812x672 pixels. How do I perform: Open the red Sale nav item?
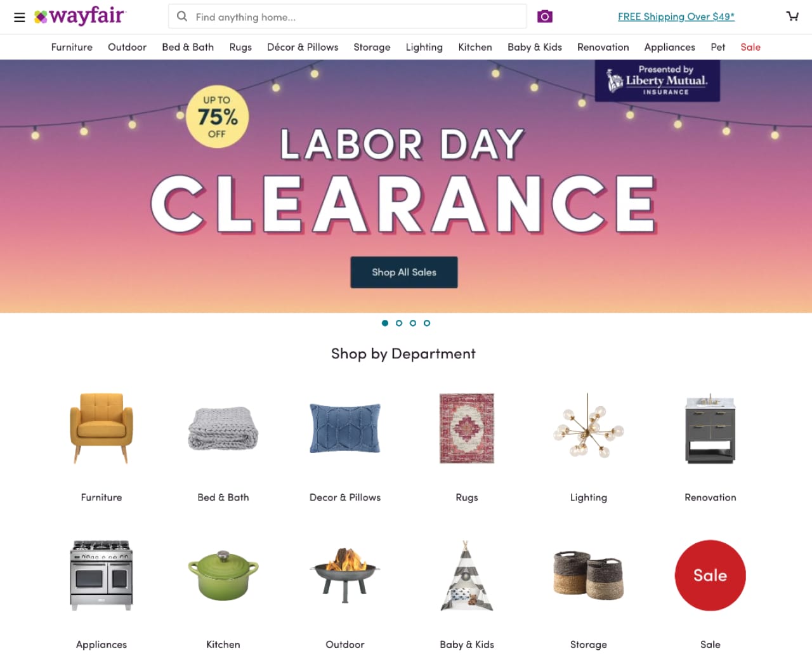click(x=750, y=47)
